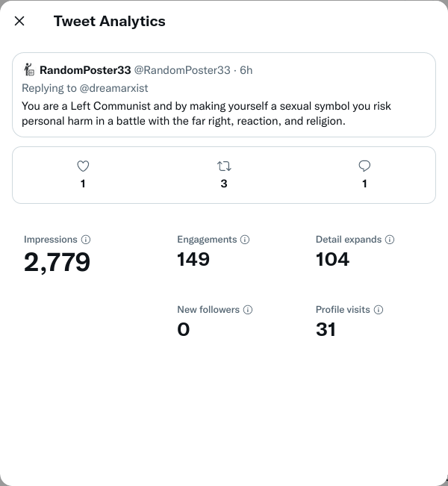
Task: Open RandomPoster33 display name link
Action: click(x=85, y=70)
